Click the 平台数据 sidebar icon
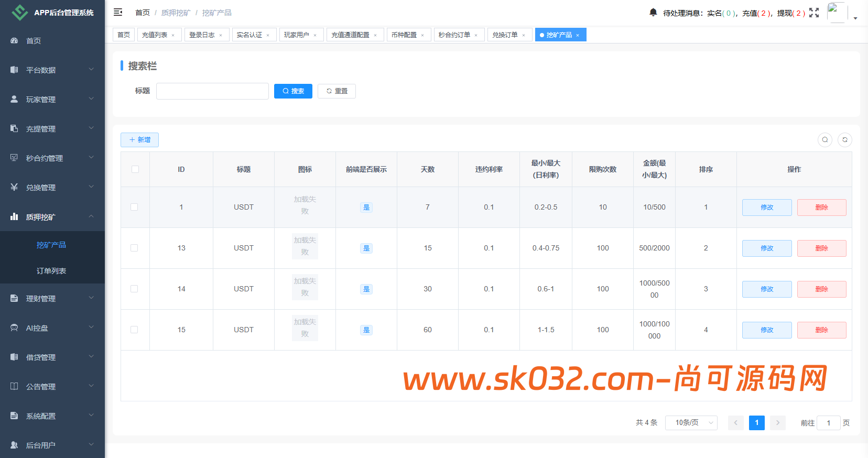The width and height of the screenshot is (868, 458). pyautogui.click(x=14, y=70)
